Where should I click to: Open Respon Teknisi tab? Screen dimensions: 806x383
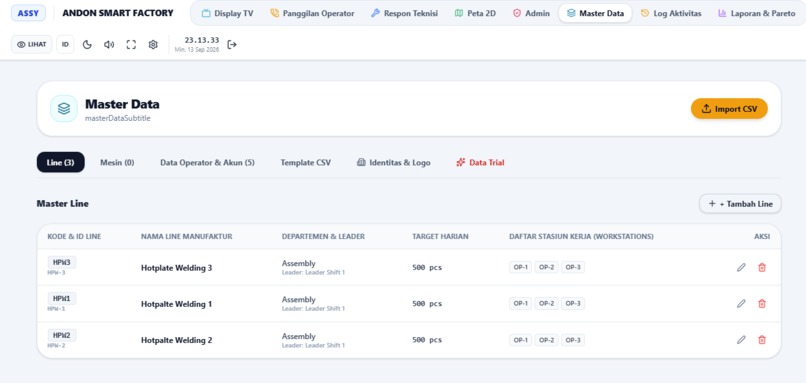pos(404,13)
